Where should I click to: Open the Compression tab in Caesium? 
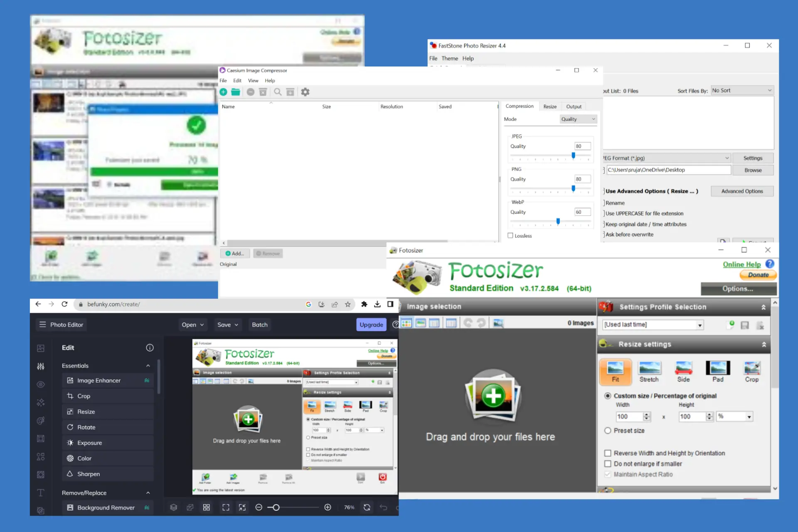[519, 106]
